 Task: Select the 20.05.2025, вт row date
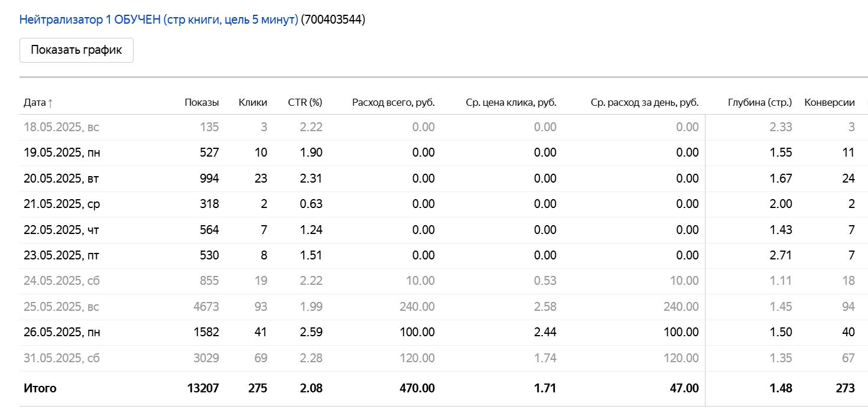[61, 178]
